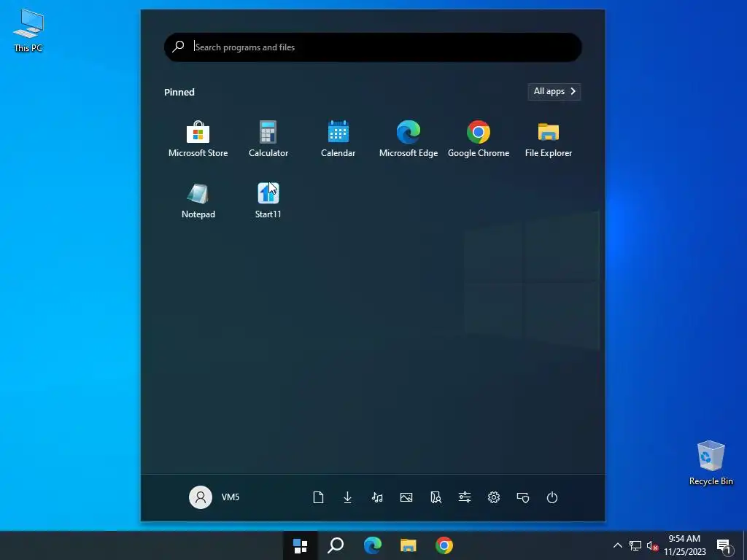Viewport: 747px width, 560px height.
Task: Click the Pinned section heading
Action: pos(179,92)
